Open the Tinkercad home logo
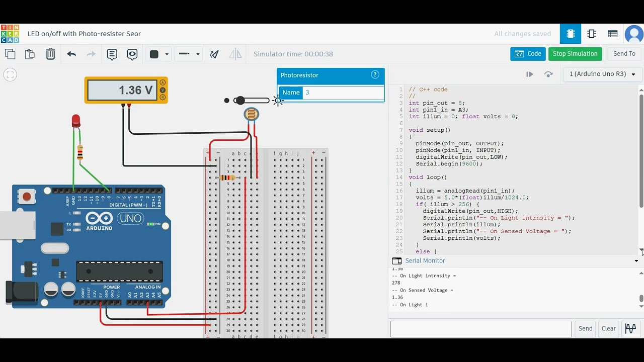644x362 pixels. pyautogui.click(x=10, y=34)
